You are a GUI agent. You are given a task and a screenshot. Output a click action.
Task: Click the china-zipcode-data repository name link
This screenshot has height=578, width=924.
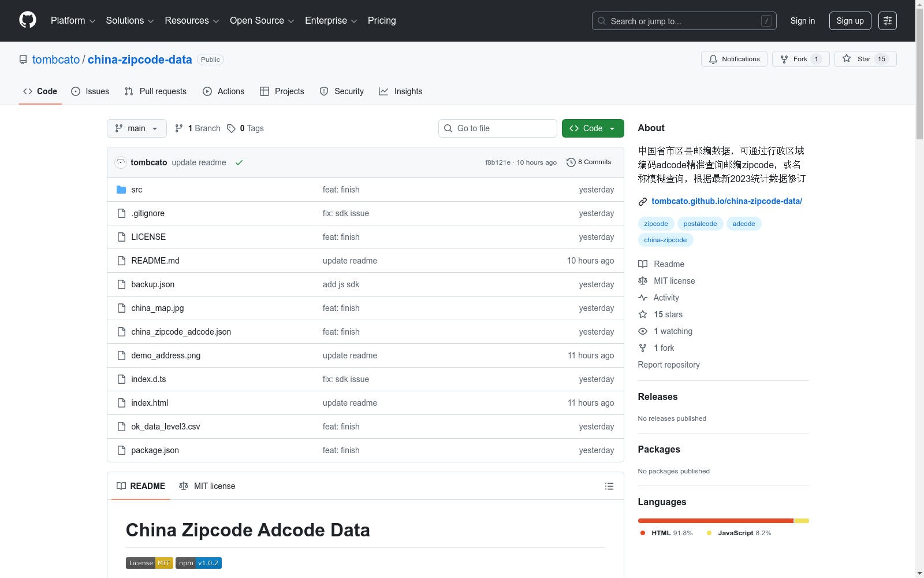pyautogui.click(x=140, y=60)
